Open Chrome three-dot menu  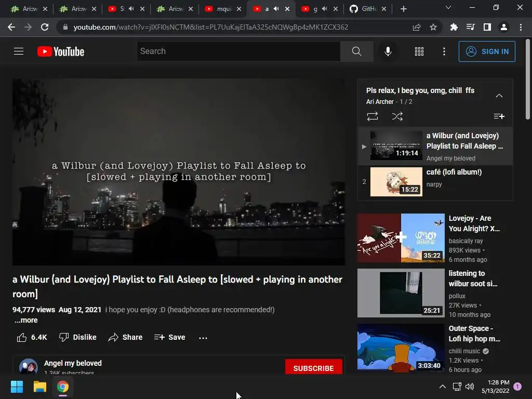521,27
